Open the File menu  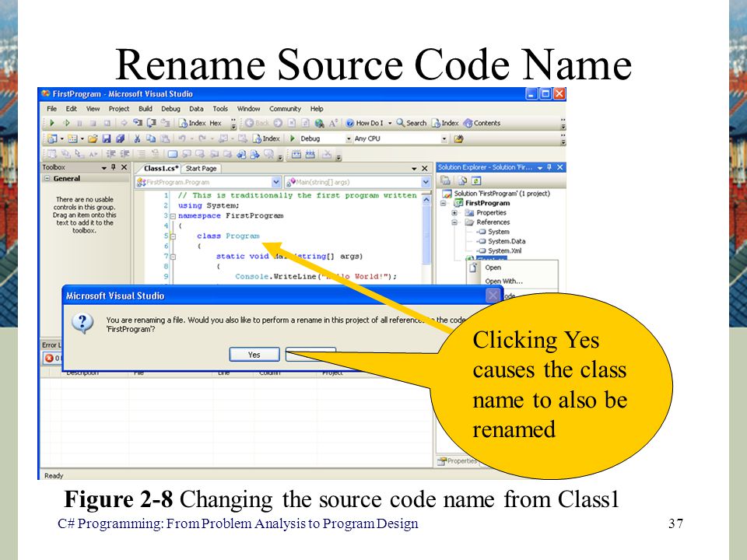(x=51, y=109)
